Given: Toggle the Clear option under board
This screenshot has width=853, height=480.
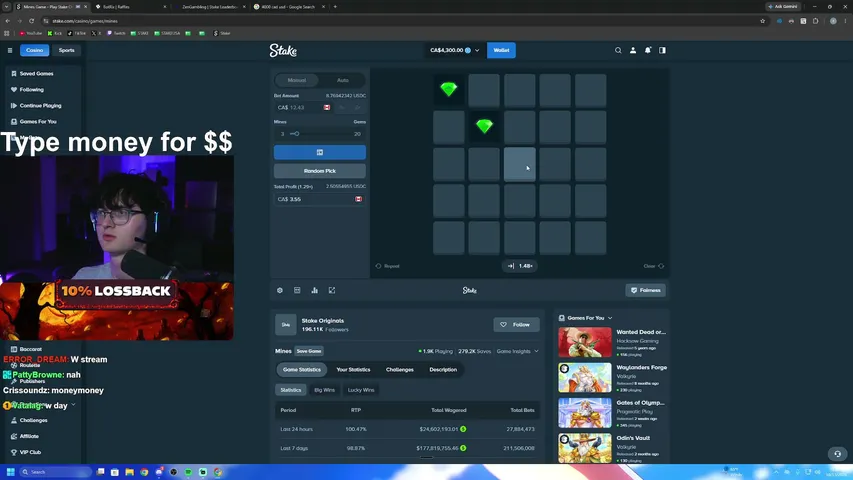Looking at the screenshot, I should coord(653,266).
